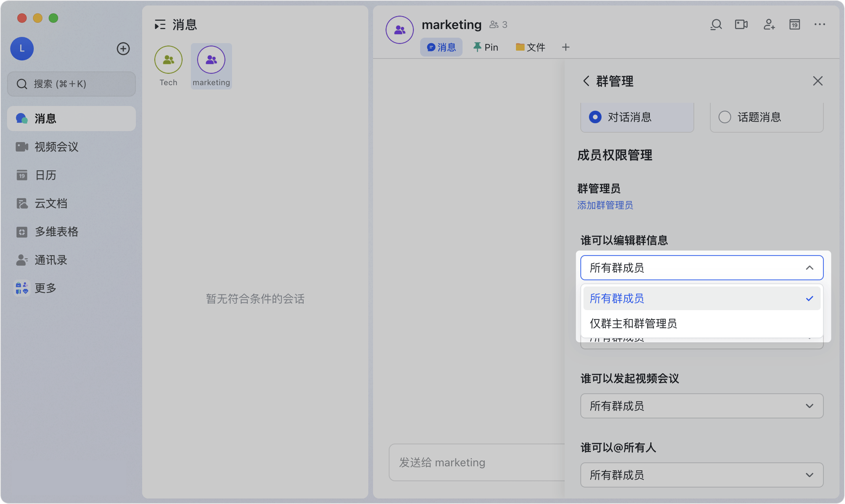Expand the 谁可以发起视频会议 dropdown
This screenshot has height=504, width=845.
pos(702,406)
